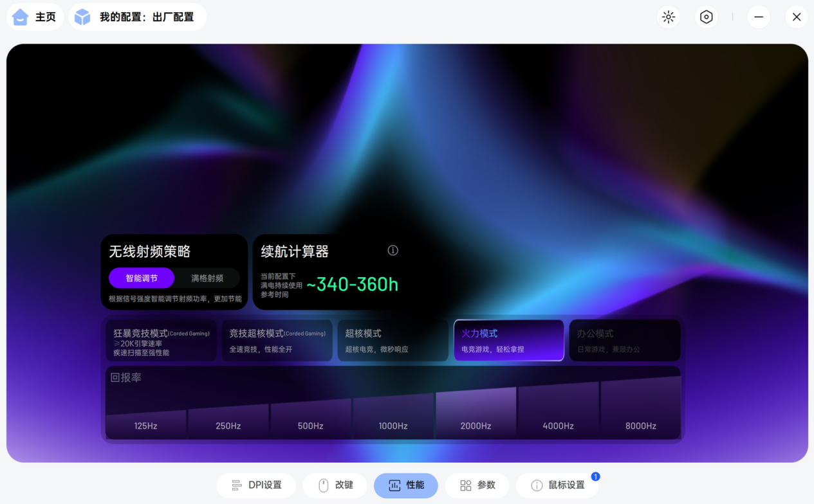Select 狂暴竞技模式 performance mode
814x504 pixels.
coord(161,341)
